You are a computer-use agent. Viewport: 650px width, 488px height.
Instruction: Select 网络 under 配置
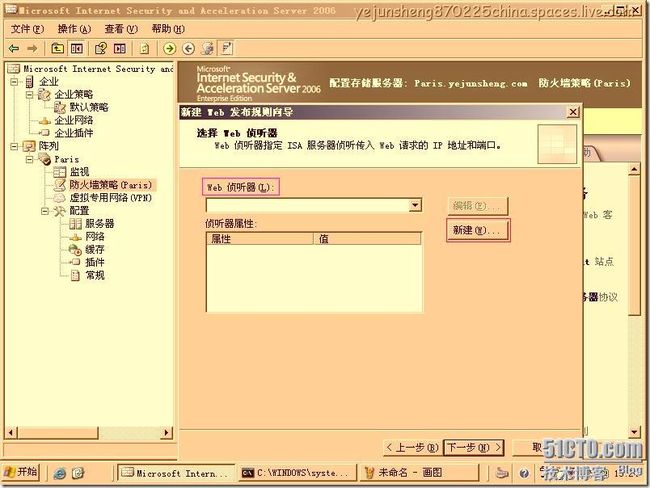[95, 237]
